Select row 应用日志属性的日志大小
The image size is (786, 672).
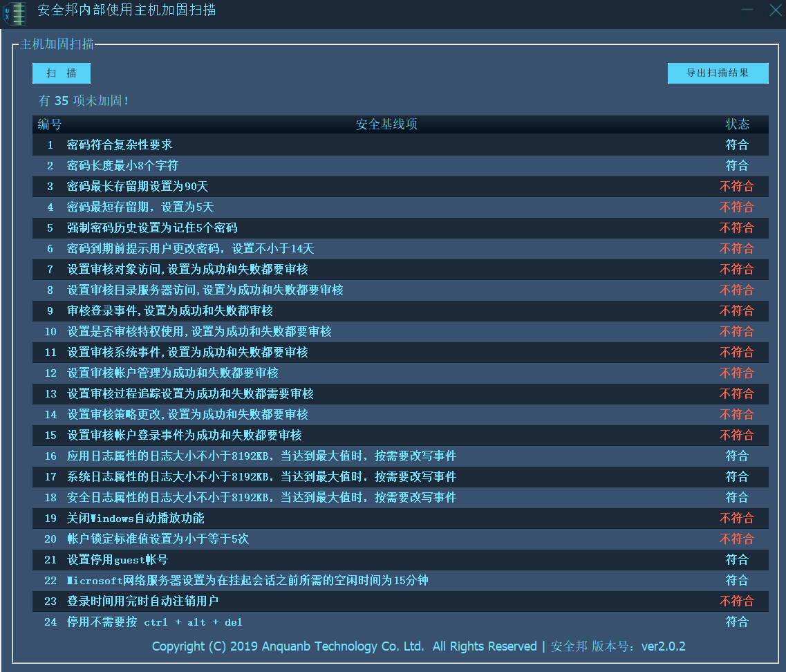[x=400, y=456]
